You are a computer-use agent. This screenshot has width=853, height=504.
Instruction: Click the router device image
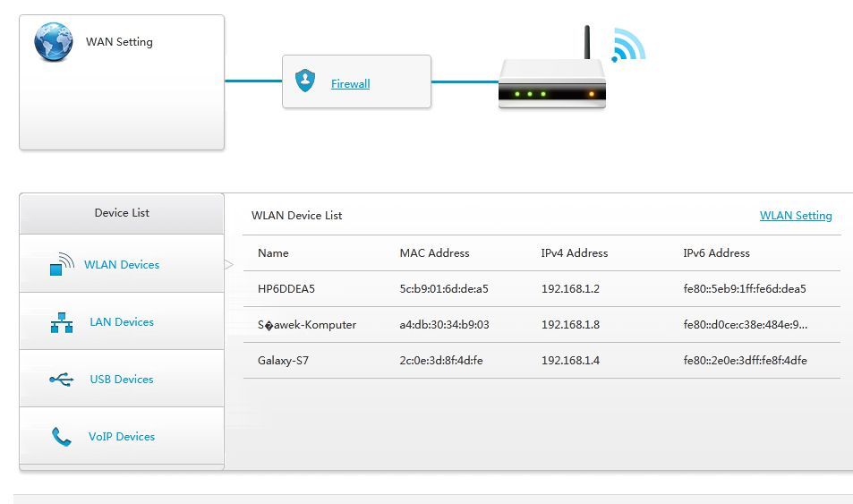coord(552,68)
